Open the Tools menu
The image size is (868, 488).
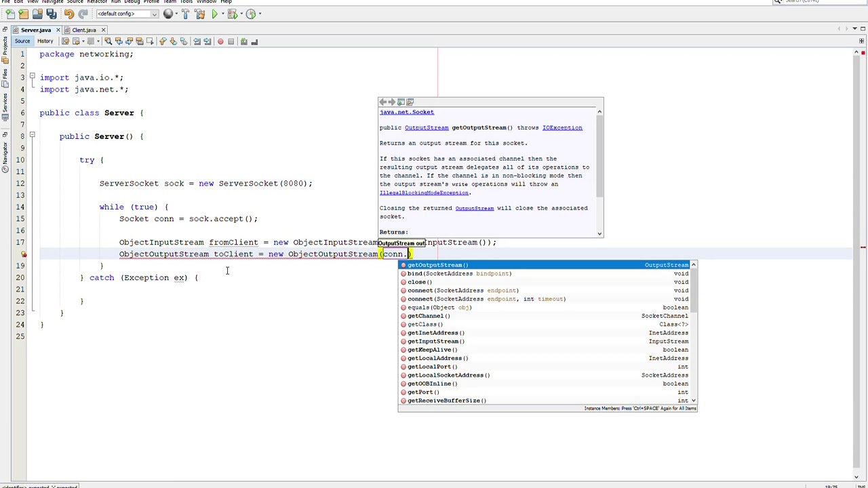click(186, 2)
